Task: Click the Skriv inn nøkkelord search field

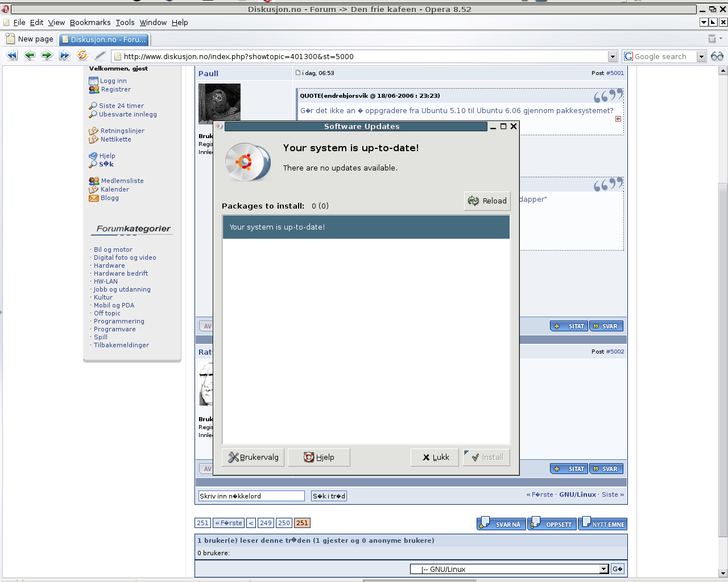Action: (251, 496)
